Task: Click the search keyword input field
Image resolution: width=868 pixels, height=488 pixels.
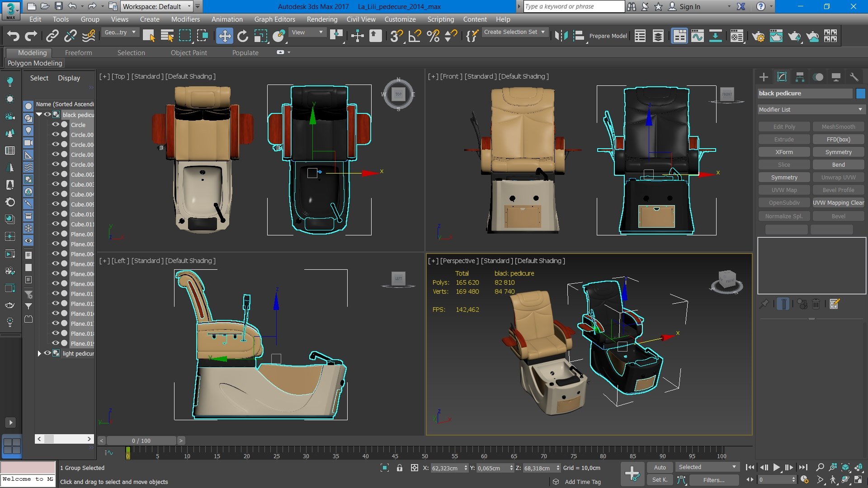Action: (x=574, y=6)
